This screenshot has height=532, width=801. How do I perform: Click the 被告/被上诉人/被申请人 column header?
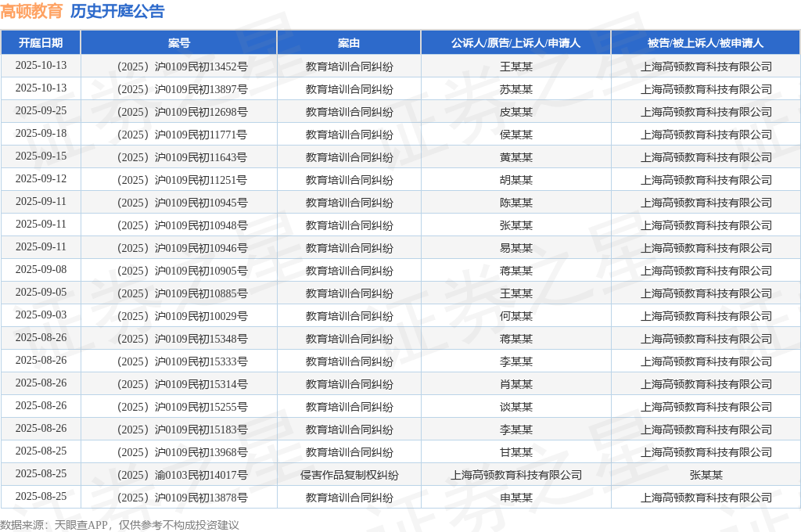click(706, 43)
